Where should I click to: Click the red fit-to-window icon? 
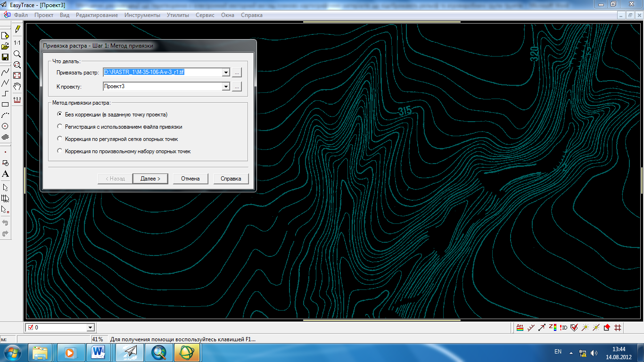(17, 75)
